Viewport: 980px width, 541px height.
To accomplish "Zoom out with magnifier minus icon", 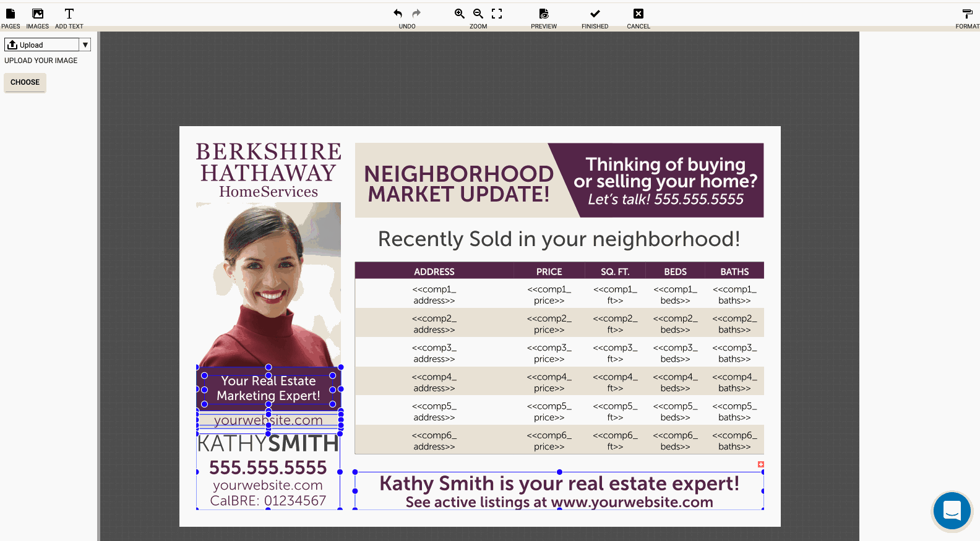I will click(478, 14).
